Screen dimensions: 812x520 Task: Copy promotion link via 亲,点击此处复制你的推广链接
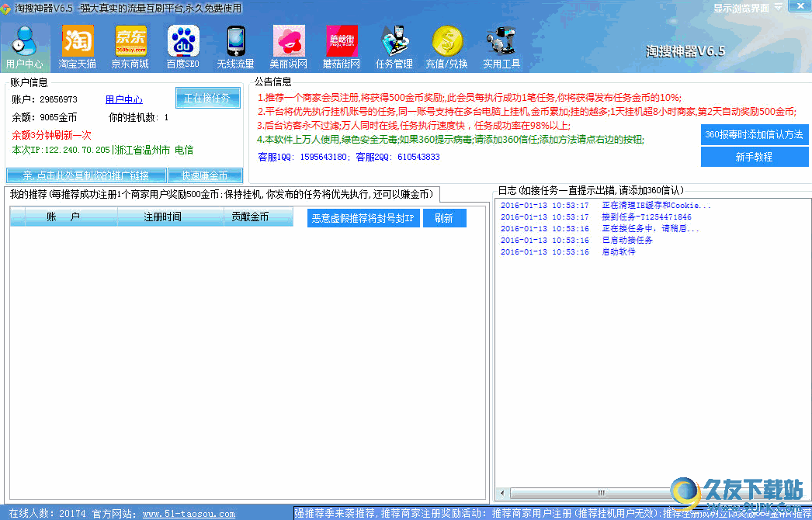(x=86, y=175)
